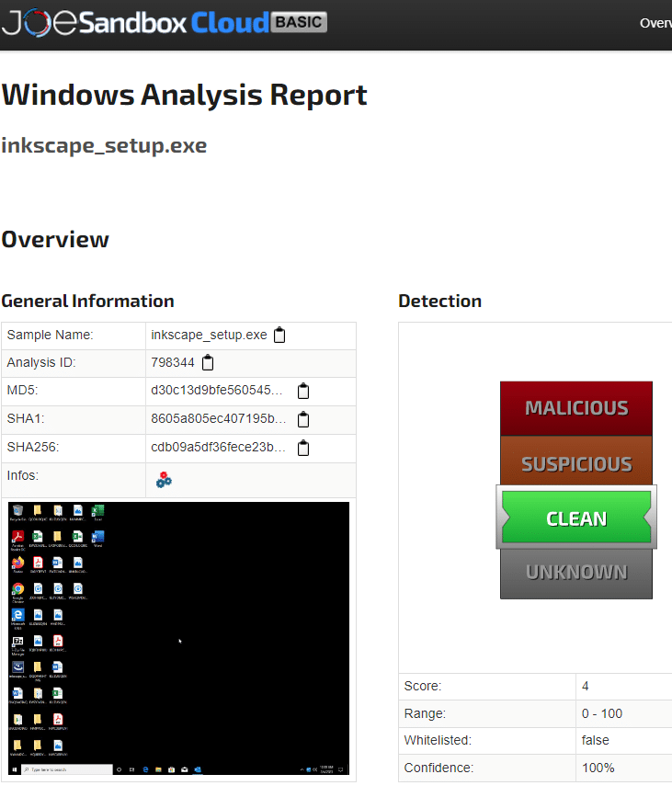Click the Whitelisted value 'false'
672x797 pixels.
point(596,740)
